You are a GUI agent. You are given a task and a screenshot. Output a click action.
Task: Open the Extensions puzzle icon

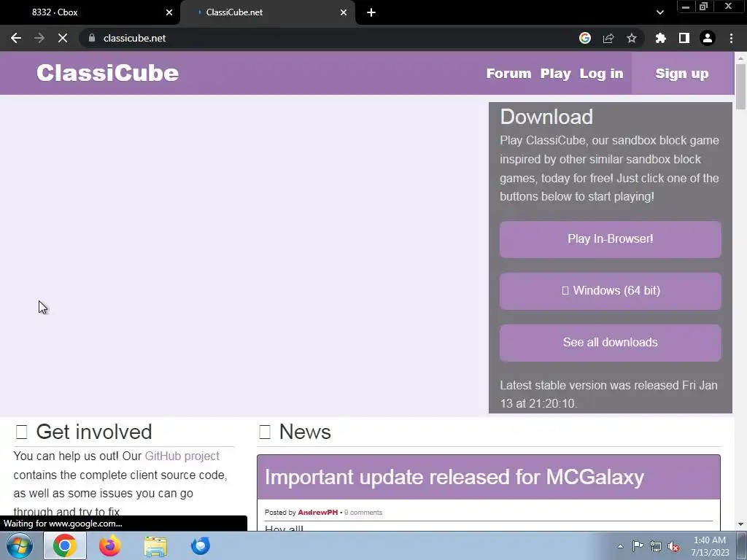pos(661,38)
